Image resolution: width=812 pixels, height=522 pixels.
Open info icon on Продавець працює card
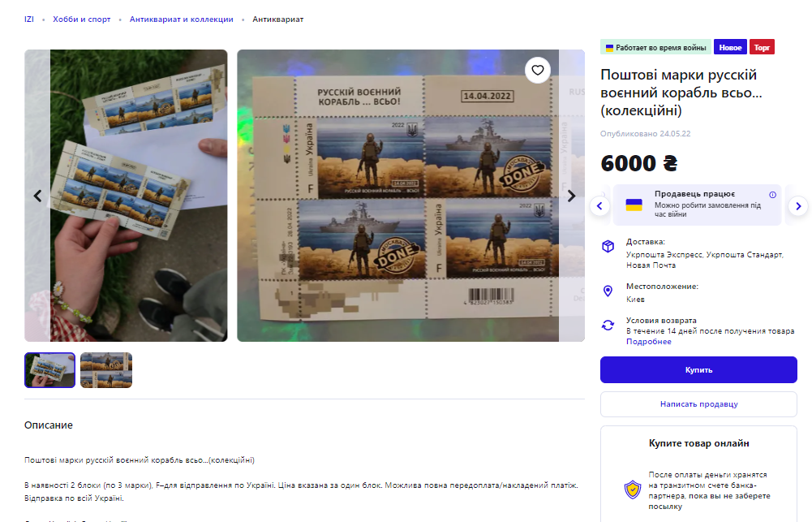pyautogui.click(x=772, y=195)
